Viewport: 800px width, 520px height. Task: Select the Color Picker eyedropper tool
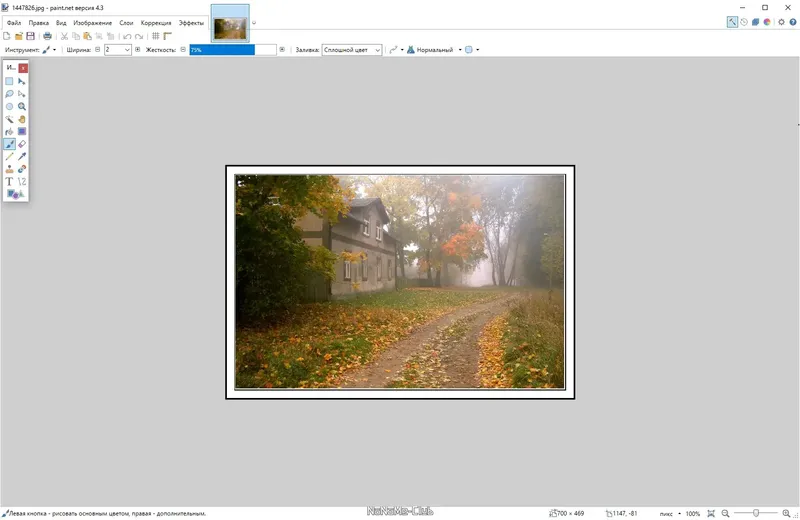click(x=21, y=156)
